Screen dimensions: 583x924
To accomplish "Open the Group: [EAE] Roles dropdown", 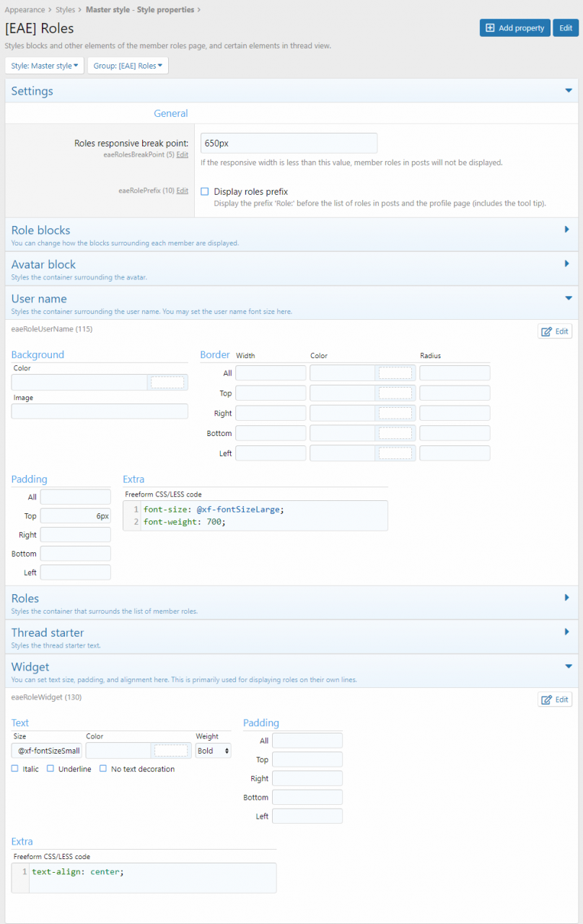I will pyautogui.click(x=128, y=66).
